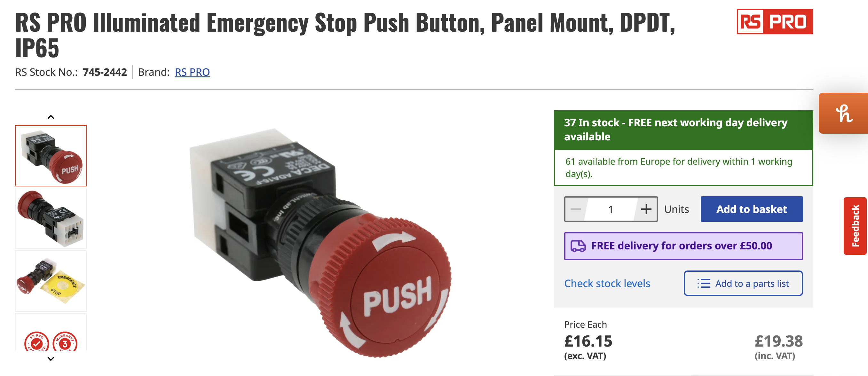The image size is (868, 376).
Task: Click the RS PRO approved badge icon
Action: pyautogui.click(x=37, y=342)
